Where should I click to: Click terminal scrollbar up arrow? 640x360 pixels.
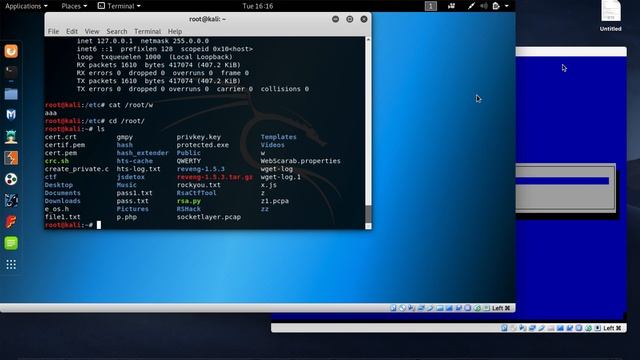pyautogui.click(x=368, y=40)
